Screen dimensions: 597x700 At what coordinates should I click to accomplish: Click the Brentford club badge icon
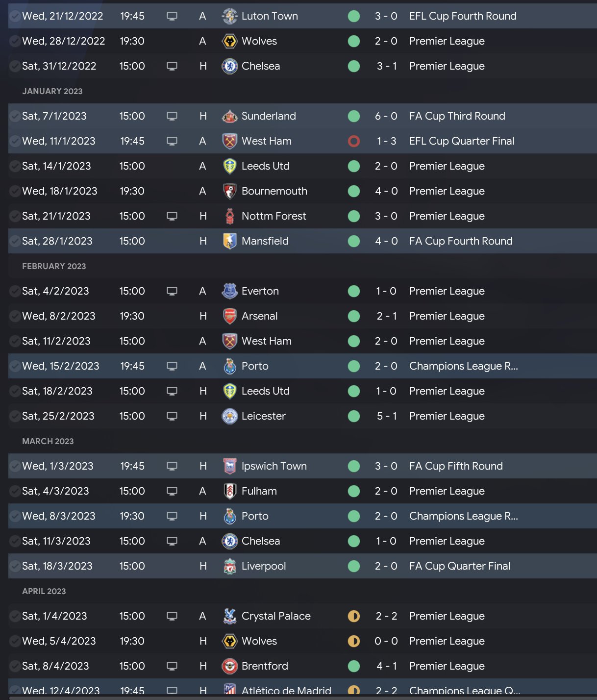(x=229, y=666)
